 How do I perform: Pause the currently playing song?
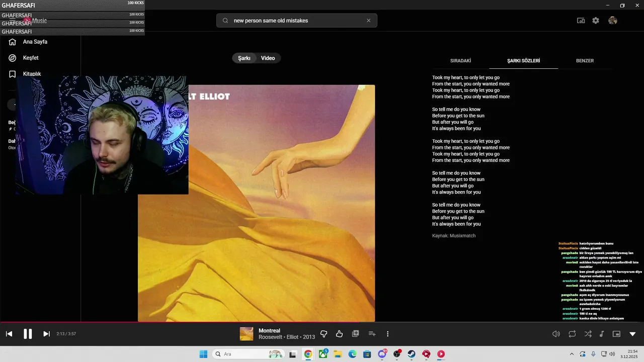(28, 334)
